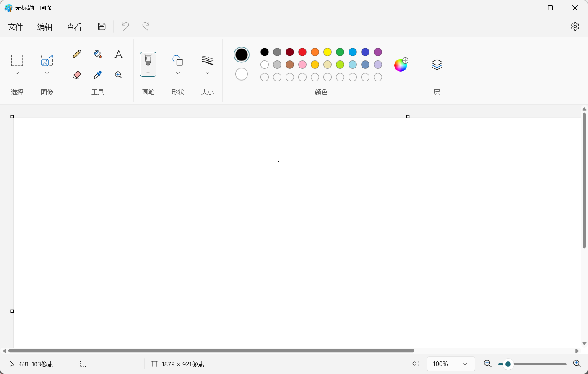This screenshot has height=374, width=588.
Task: Select Color 1 black foreground swatch
Action: click(x=242, y=55)
